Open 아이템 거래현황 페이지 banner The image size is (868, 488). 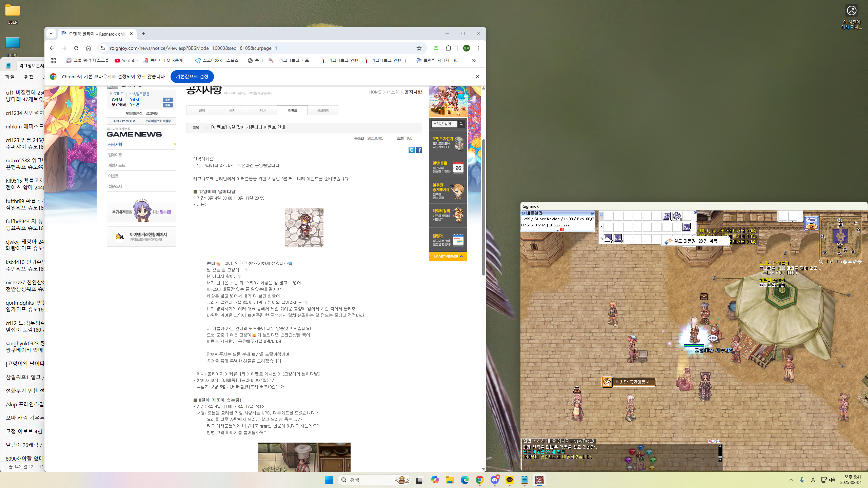click(x=141, y=237)
